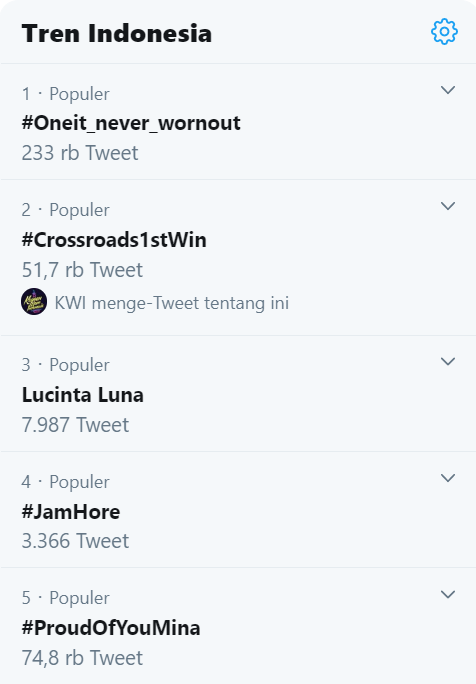The height and width of the screenshot is (684, 476).
Task: Select the 233 rb Tweet count
Action: (x=80, y=153)
